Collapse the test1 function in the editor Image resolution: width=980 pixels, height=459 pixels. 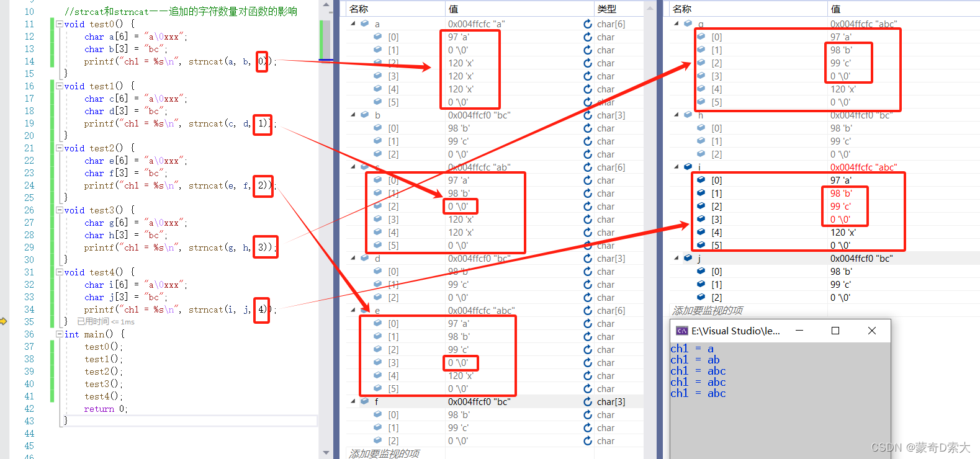point(59,86)
